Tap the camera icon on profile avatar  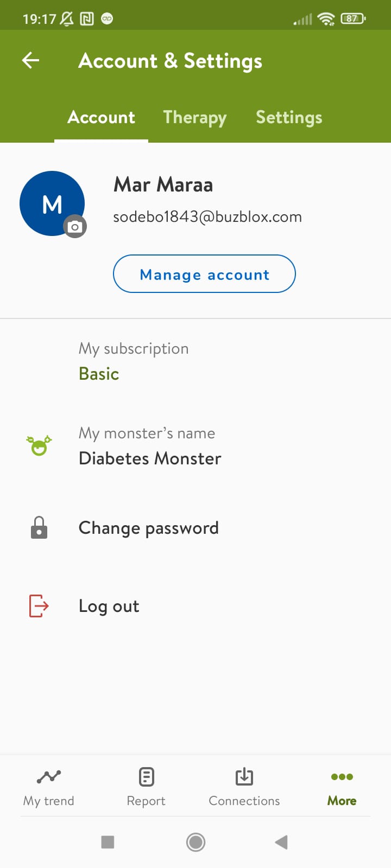(x=75, y=227)
